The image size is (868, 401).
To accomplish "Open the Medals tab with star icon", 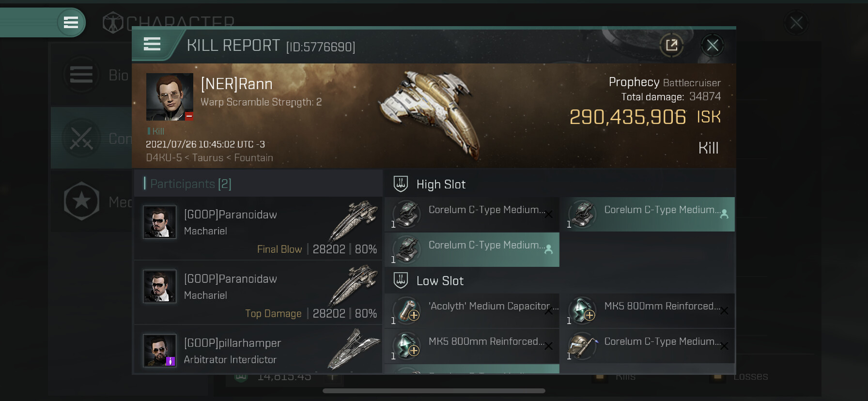I will point(92,201).
